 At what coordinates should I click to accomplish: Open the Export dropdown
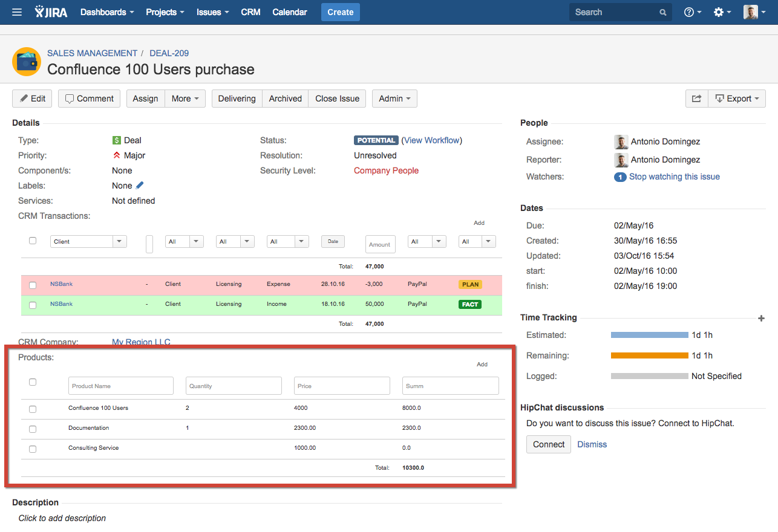point(736,99)
